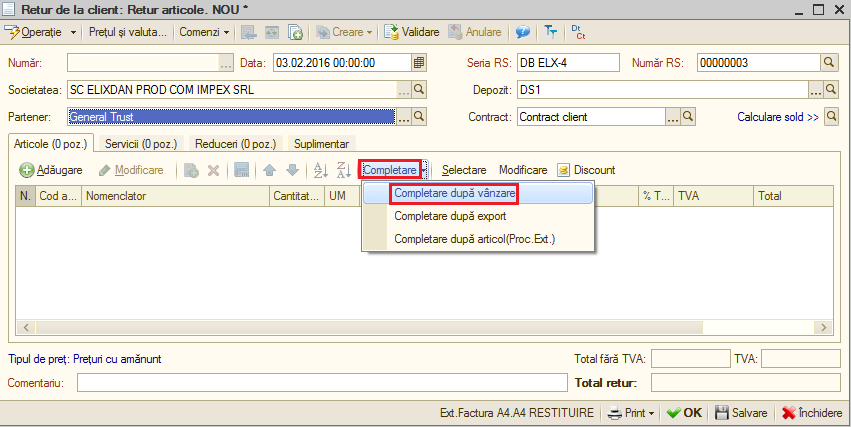Click the blue speech bubble comment icon

coord(523,32)
